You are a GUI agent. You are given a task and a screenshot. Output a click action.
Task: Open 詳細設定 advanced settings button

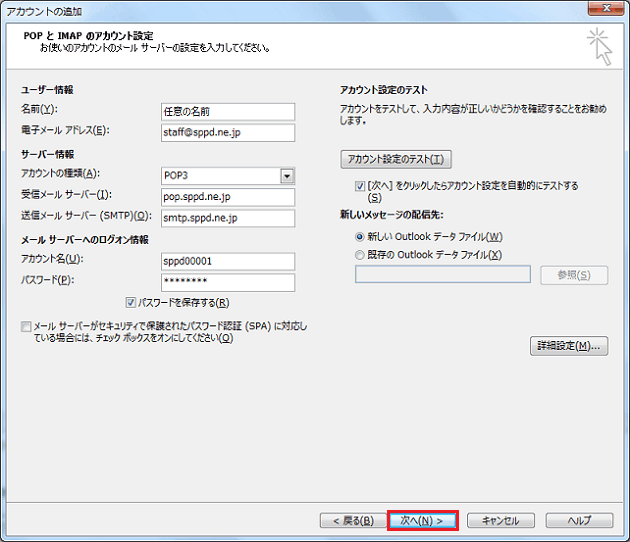point(568,346)
